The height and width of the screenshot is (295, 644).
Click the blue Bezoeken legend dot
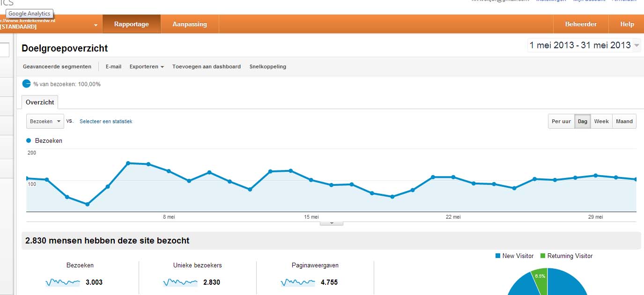29,140
